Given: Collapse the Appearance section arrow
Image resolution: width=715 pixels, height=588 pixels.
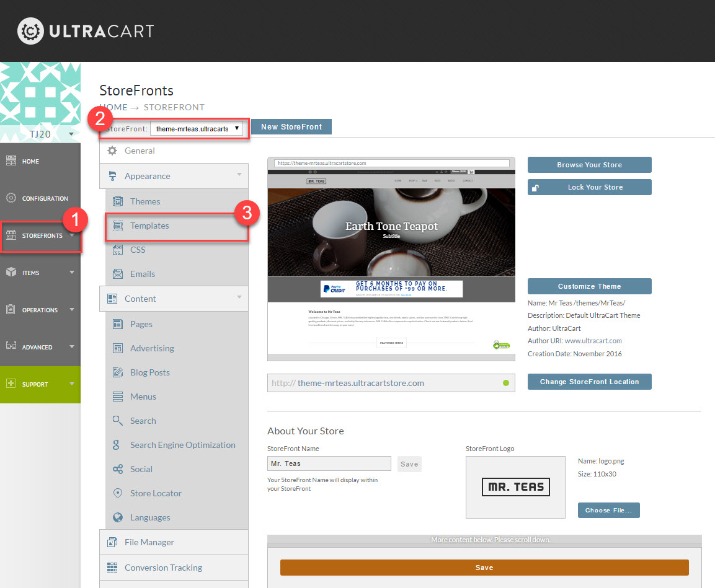Looking at the screenshot, I should click(239, 175).
